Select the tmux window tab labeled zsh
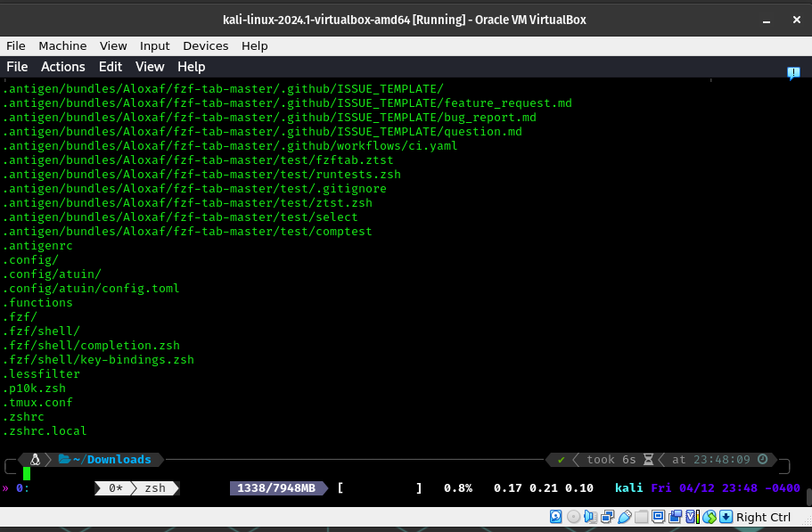 click(153, 488)
